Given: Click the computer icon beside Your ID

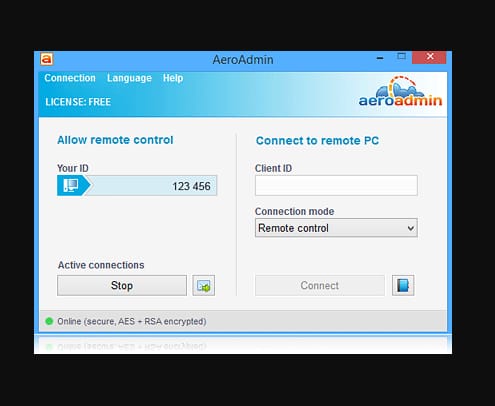Looking at the screenshot, I should 71,185.
